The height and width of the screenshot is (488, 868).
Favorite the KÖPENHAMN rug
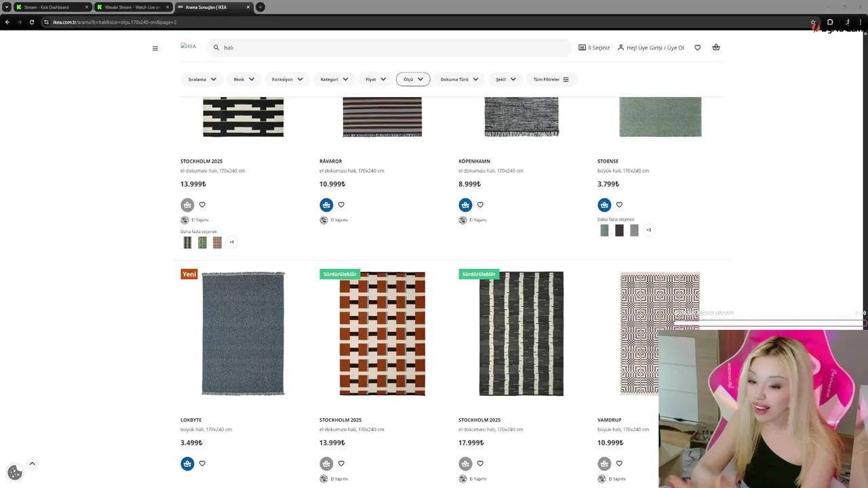pyautogui.click(x=480, y=205)
